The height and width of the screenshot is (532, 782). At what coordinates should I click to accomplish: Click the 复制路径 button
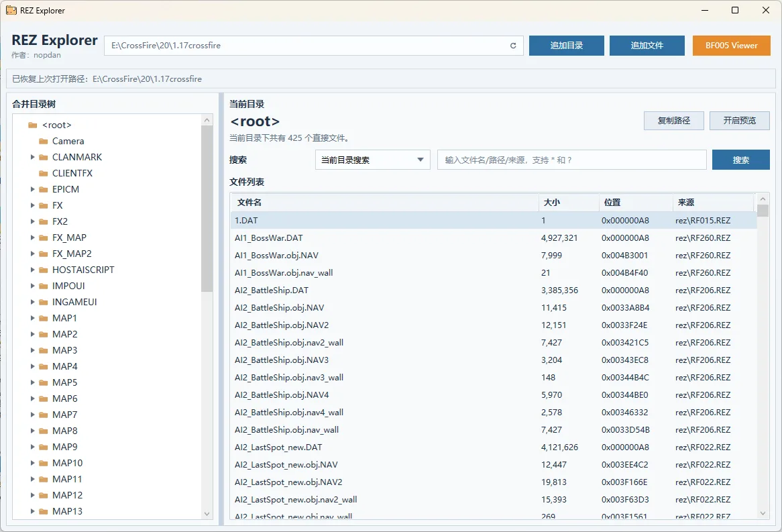click(x=674, y=121)
